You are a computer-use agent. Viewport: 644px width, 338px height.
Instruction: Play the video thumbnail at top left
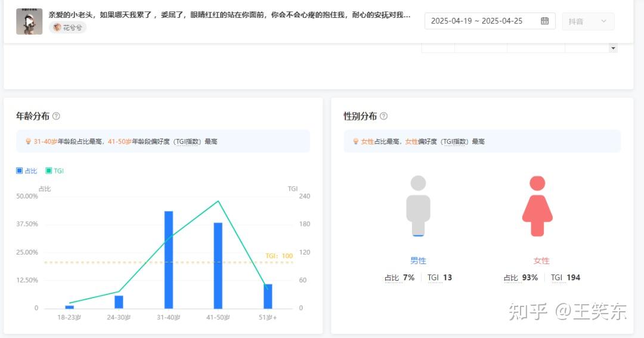point(29,21)
